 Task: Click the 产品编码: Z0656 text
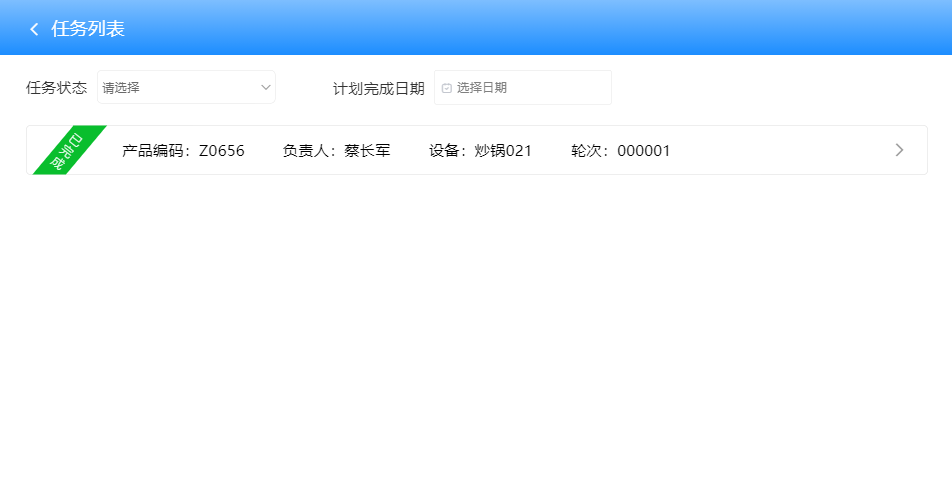(x=183, y=151)
